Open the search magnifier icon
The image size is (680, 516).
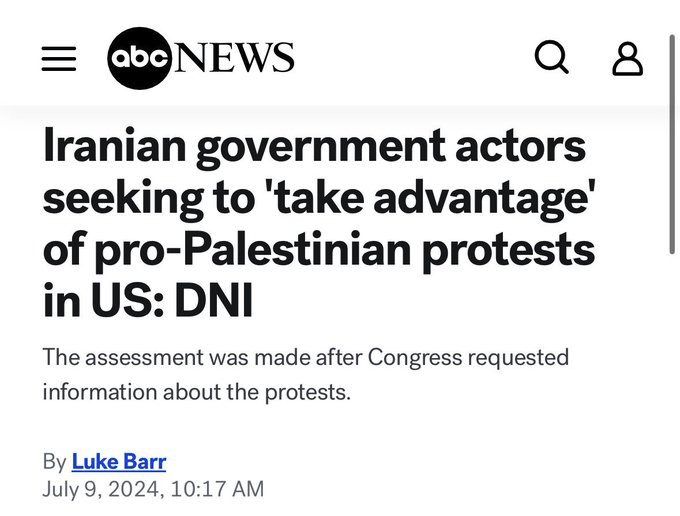coord(552,58)
